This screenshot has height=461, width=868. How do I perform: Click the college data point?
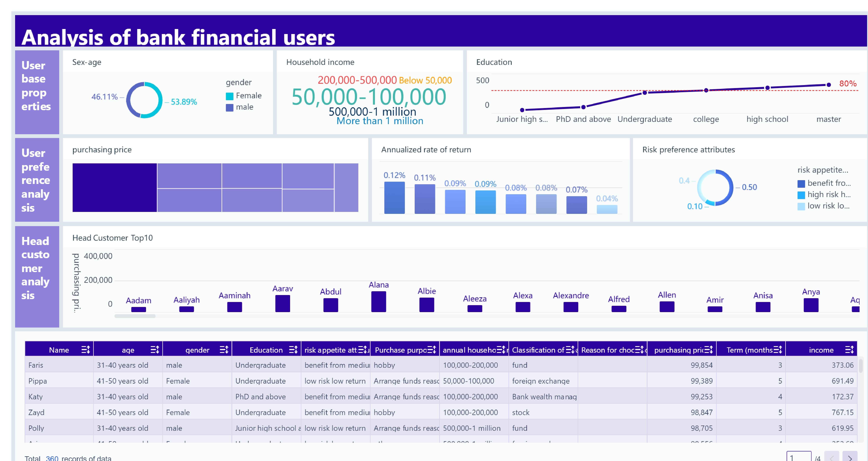point(706,90)
